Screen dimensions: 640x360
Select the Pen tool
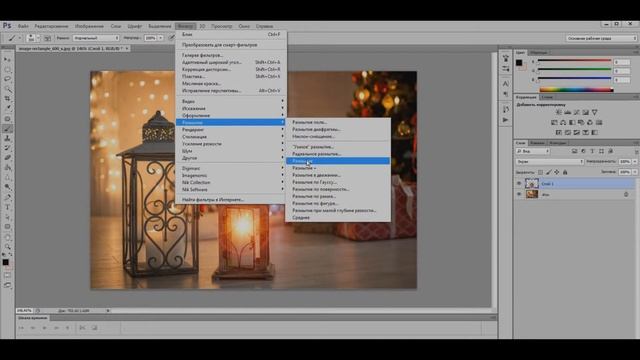point(7,198)
